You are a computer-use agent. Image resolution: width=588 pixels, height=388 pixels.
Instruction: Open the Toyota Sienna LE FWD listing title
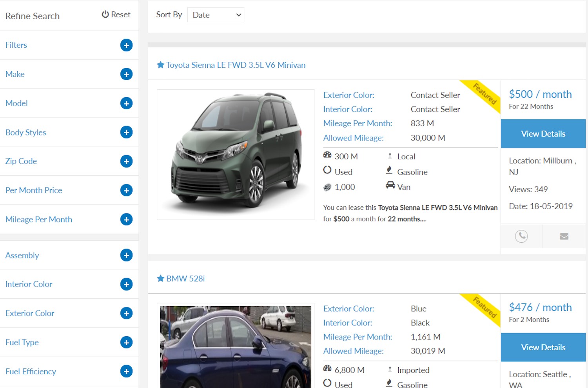click(236, 65)
